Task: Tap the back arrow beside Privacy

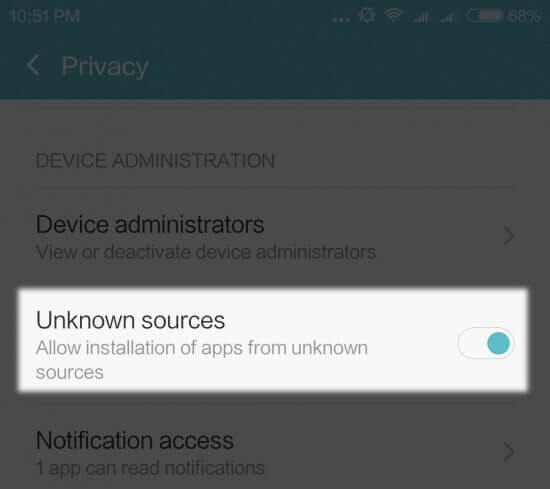Action: [x=33, y=65]
